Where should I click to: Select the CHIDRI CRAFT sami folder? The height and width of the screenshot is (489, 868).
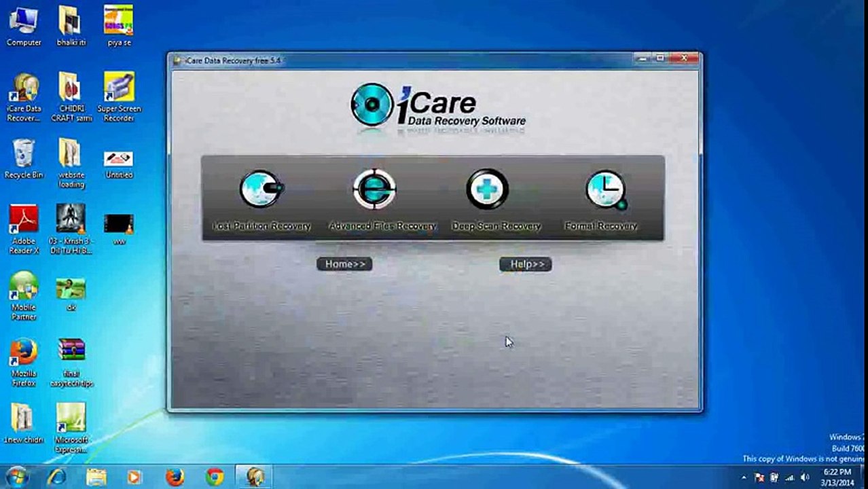71,98
